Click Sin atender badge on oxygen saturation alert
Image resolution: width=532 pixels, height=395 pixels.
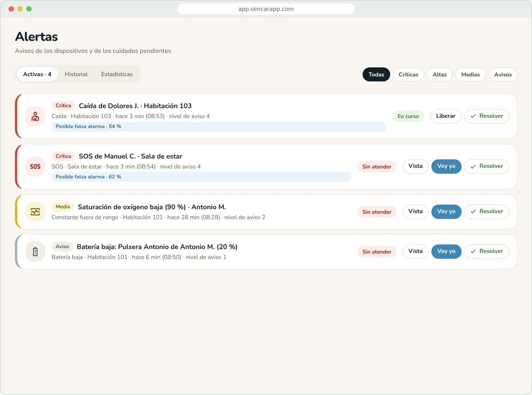[377, 212]
